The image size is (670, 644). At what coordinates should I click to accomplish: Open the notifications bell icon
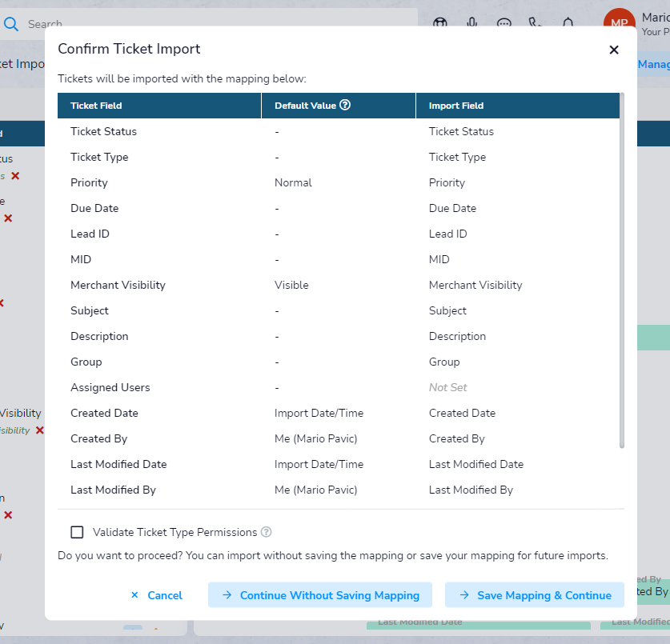tap(568, 22)
